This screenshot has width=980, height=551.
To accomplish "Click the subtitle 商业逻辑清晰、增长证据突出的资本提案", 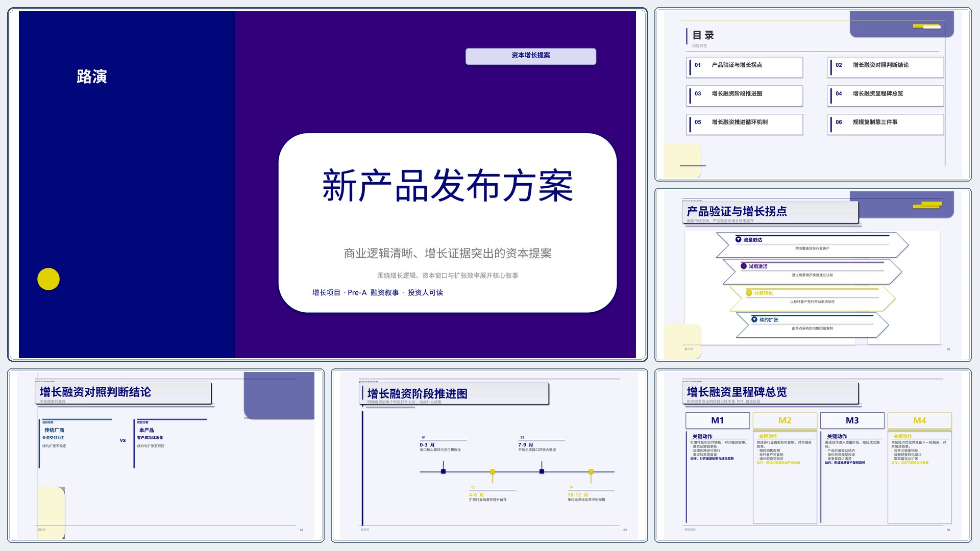I will click(448, 253).
